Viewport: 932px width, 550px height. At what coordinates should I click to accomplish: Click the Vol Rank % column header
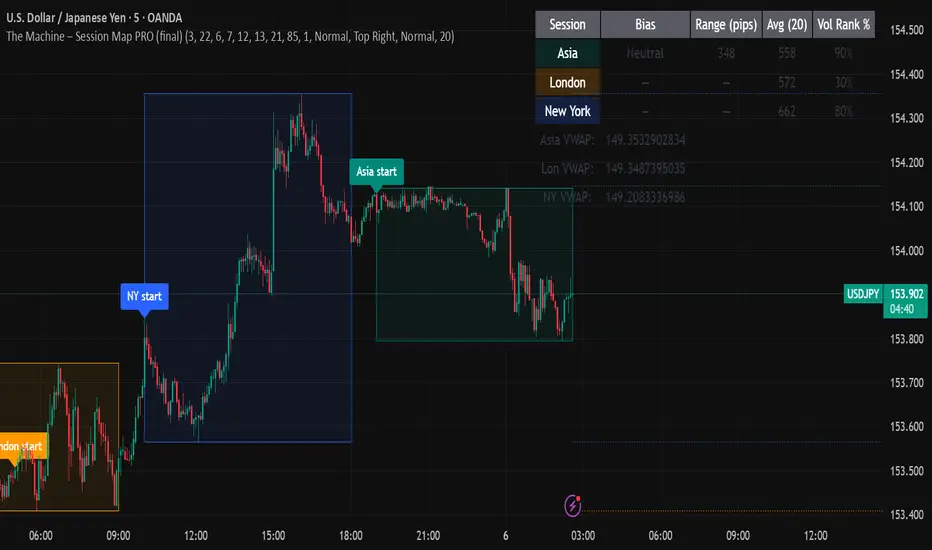845,24
